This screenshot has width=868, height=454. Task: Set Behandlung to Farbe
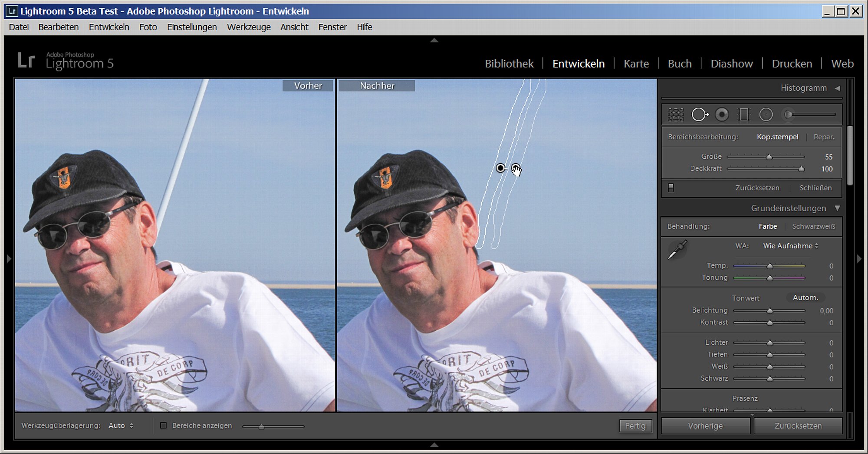(x=768, y=226)
